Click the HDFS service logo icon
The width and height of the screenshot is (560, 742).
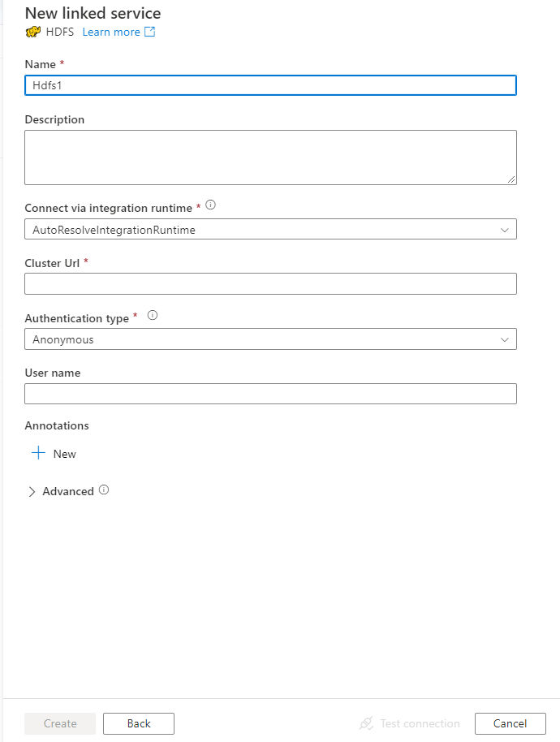[32, 32]
